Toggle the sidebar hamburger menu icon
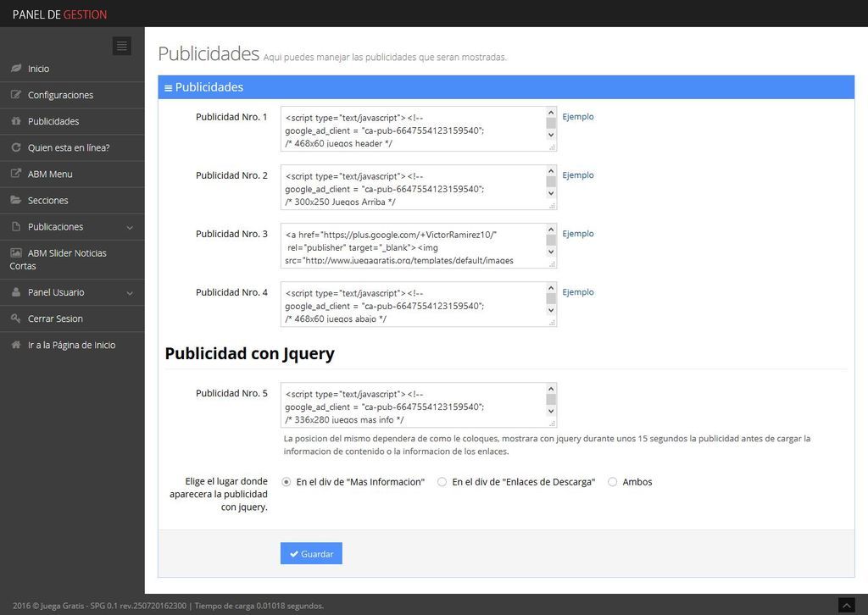This screenshot has height=615, width=868. point(122,46)
